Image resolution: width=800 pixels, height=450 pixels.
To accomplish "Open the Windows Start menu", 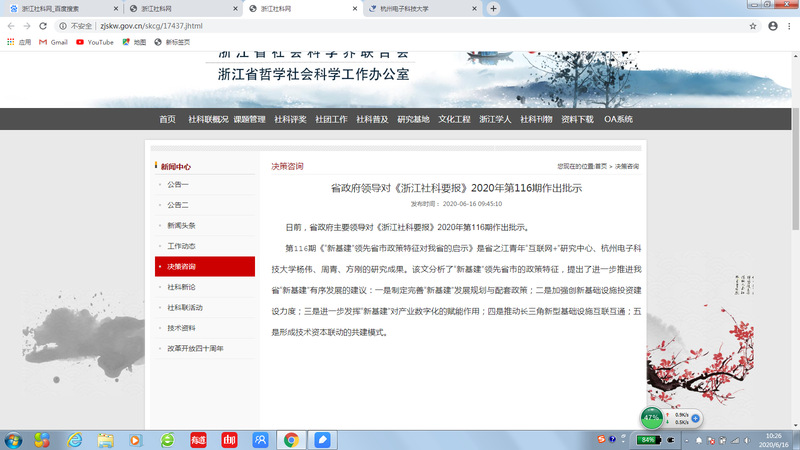I will point(14,439).
